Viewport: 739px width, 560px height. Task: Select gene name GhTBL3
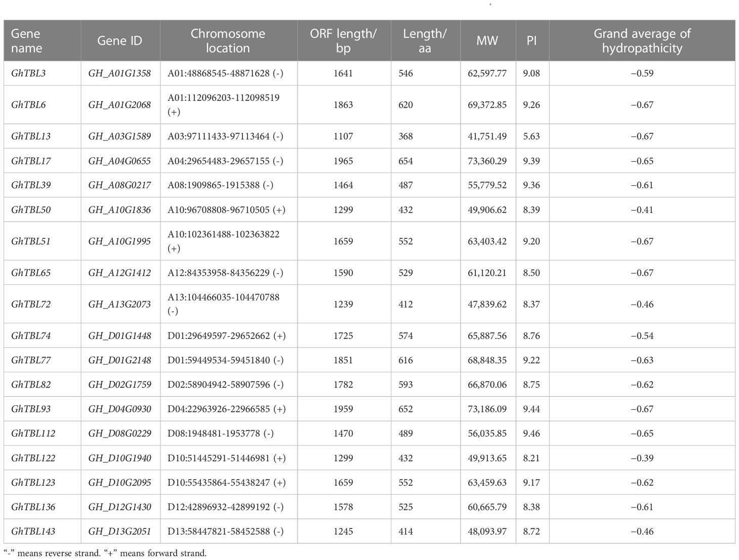pos(28,73)
